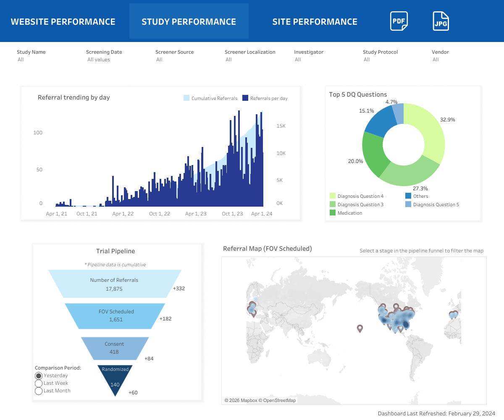Click the isolated map pin in the Pacific
This screenshot has width=504, height=420.
point(360,328)
